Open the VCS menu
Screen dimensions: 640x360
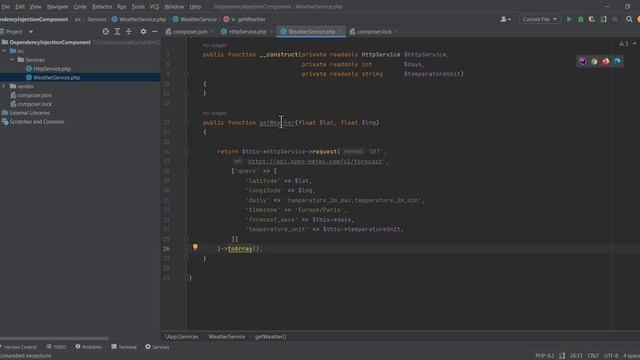coord(154,7)
